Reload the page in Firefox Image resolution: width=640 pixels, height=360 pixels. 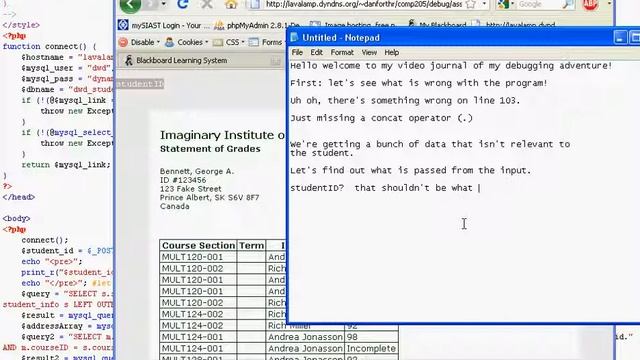pos(183,4)
